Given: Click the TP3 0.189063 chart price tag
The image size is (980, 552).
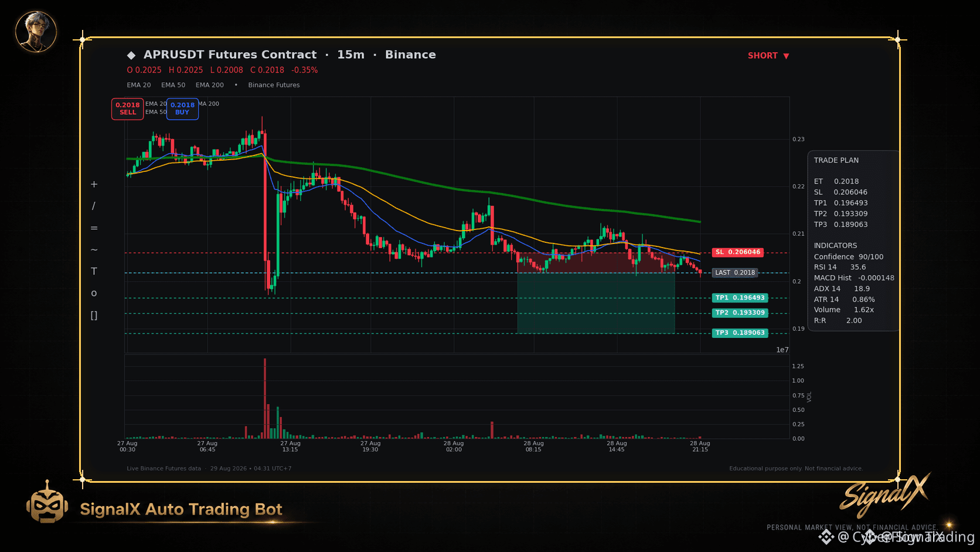Looking at the screenshot, I should [740, 333].
